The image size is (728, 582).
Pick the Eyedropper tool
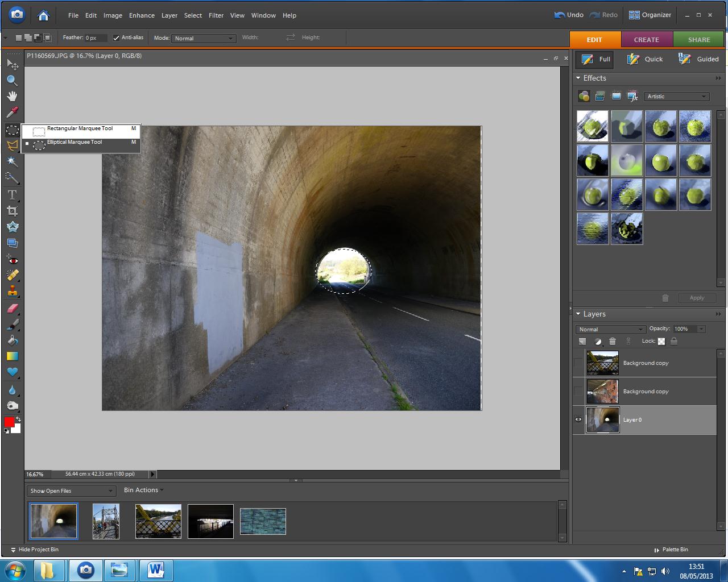(12, 112)
